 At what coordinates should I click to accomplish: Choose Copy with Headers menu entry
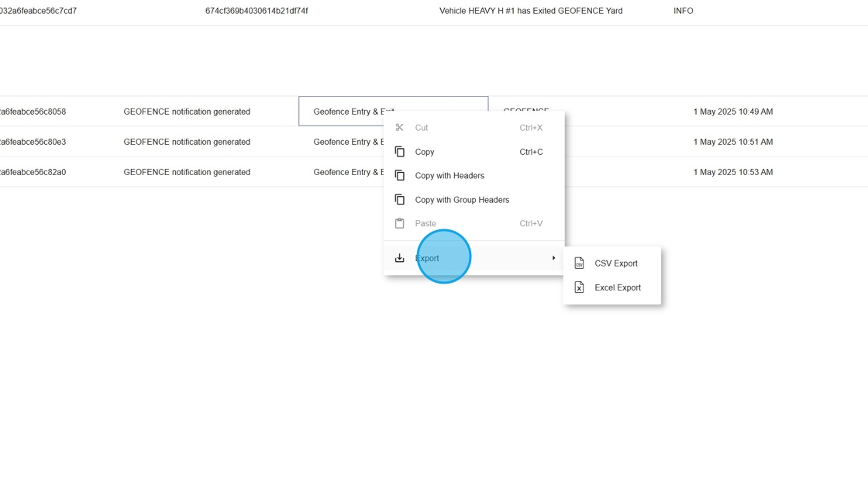(449, 176)
